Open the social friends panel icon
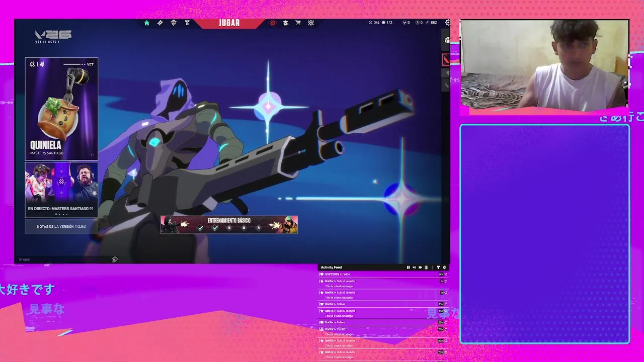Screen dimensions: 644x362 coord(447,40)
